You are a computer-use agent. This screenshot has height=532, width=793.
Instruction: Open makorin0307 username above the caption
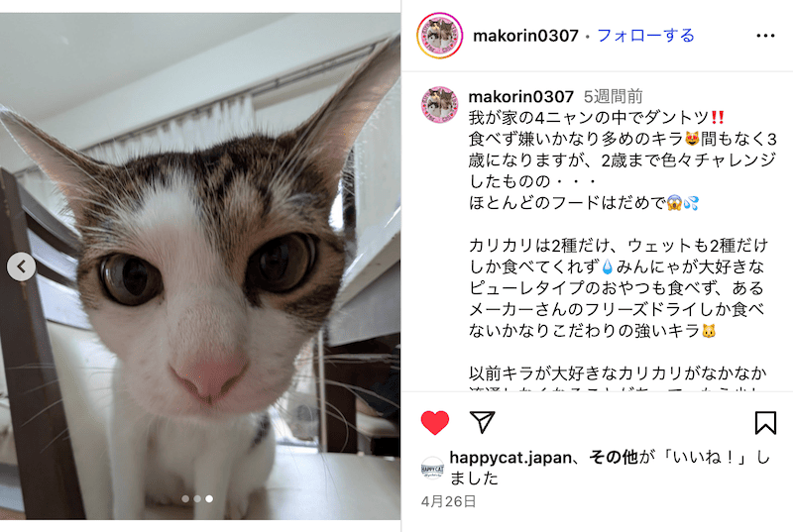[x=521, y=96]
